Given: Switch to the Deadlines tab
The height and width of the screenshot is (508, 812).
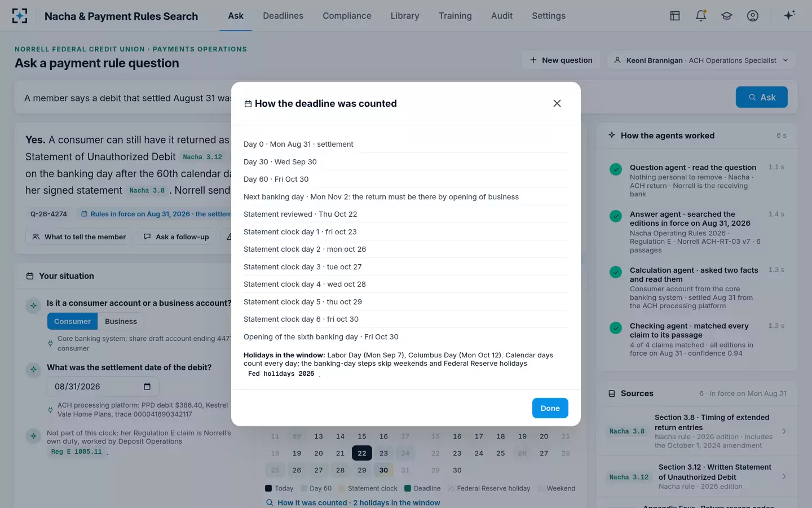Looking at the screenshot, I should (x=283, y=16).
